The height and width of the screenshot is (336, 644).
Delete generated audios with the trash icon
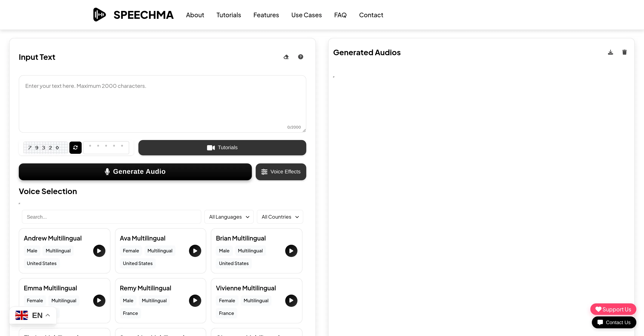coord(624,52)
